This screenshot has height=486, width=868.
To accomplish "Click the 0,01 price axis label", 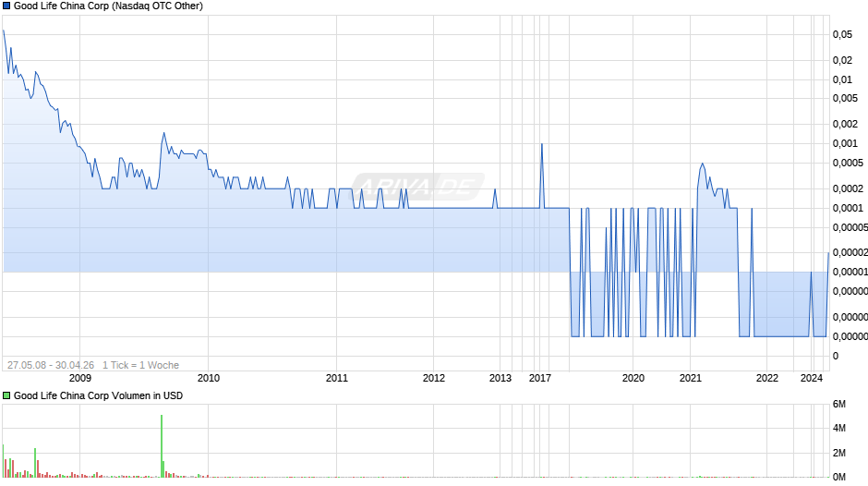I will [842, 79].
